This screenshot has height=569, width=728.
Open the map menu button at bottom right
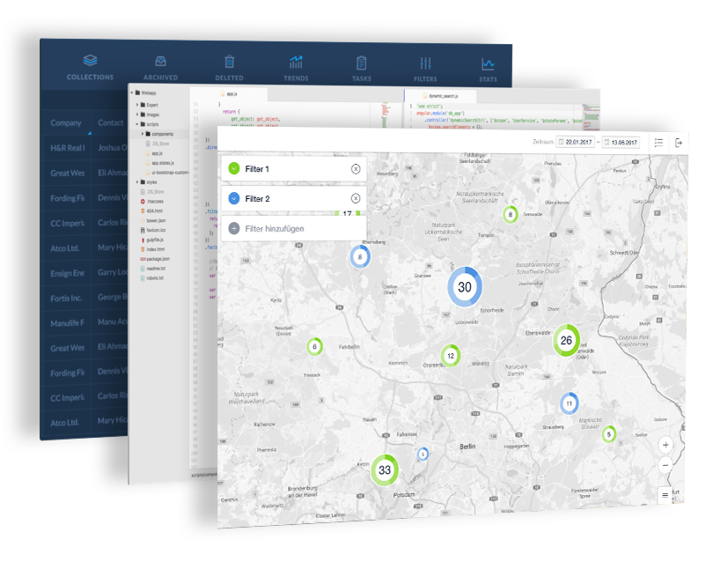click(665, 494)
